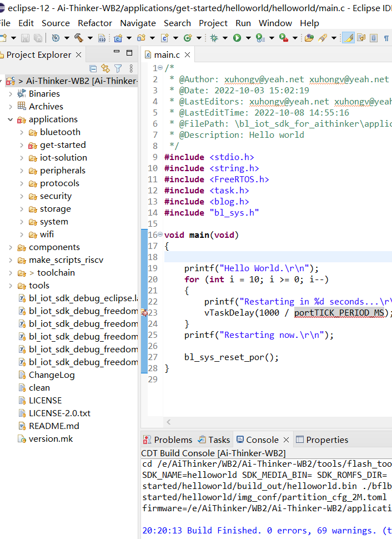Toggle Show Whitespace Characters pilcrow icon
The width and height of the screenshot is (392, 539).
click(x=386, y=38)
